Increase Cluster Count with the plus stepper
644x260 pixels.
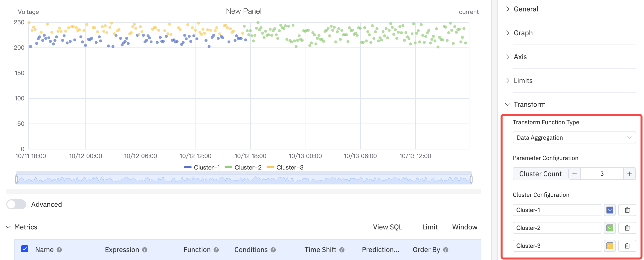pyautogui.click(x=630, y=174)
